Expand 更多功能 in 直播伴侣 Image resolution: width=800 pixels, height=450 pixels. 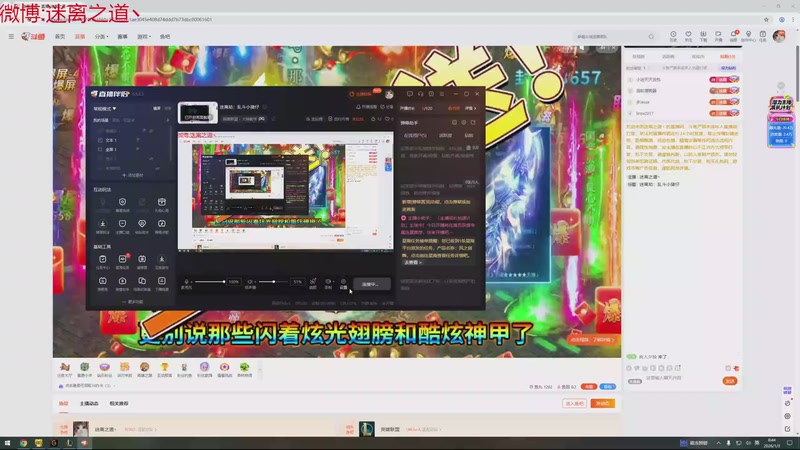pos(133,302)
